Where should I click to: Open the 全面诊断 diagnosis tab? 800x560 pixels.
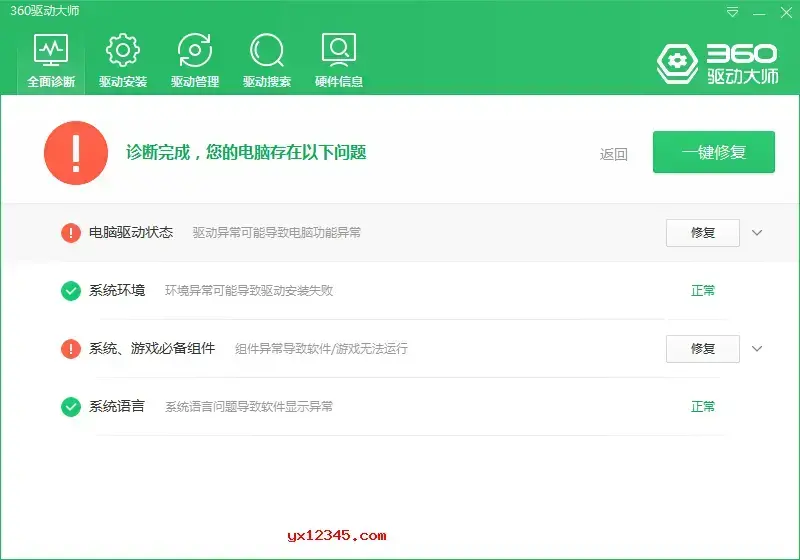51,60
